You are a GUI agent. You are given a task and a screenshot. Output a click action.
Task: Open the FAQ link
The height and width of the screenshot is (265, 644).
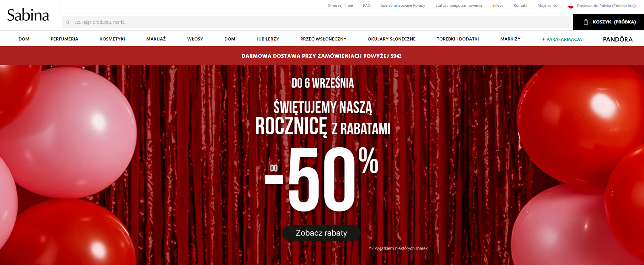pos(367,6)
